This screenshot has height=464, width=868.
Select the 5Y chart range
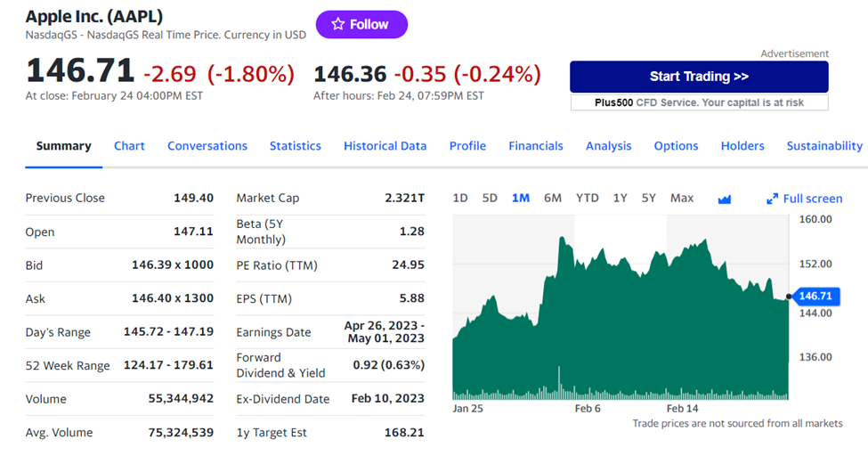click(x=649, y=199)
